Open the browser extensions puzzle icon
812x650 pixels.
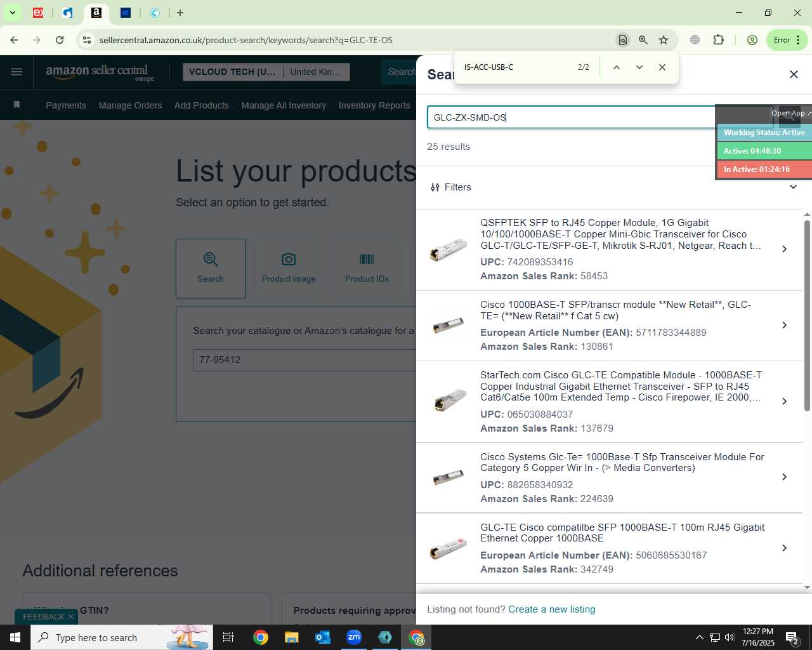pos(718,40)
